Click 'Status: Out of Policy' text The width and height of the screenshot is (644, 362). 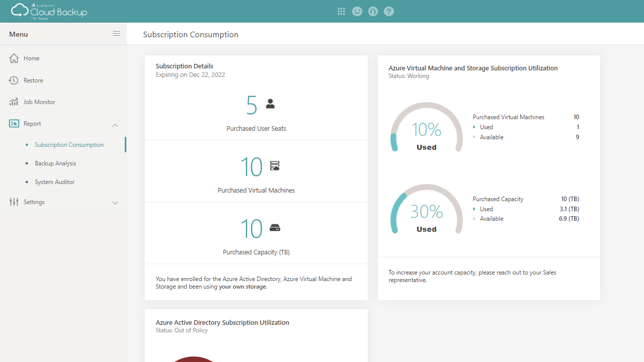pyautogui.click(x=182, y=331)
